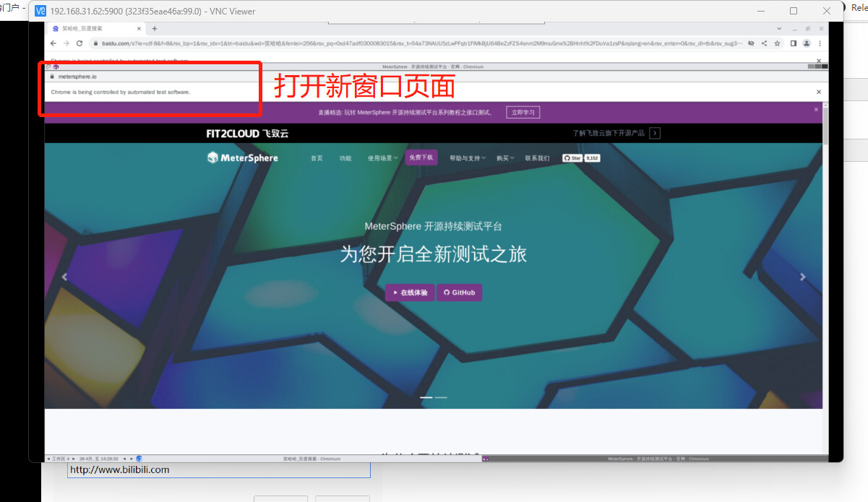Click the crossed-eye icon in address bar
The width and height of the screenshot is (868, 502).
751,43
